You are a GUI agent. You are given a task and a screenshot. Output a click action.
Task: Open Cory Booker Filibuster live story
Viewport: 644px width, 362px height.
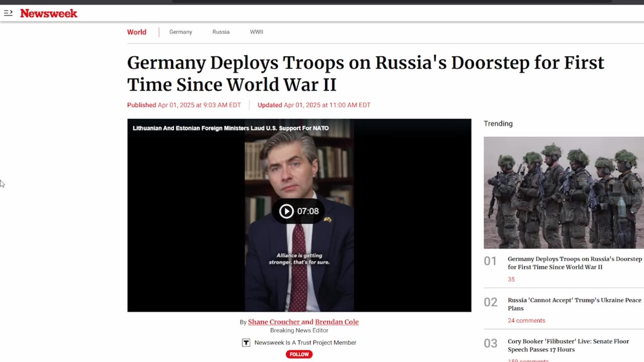(x=569, y=345)
